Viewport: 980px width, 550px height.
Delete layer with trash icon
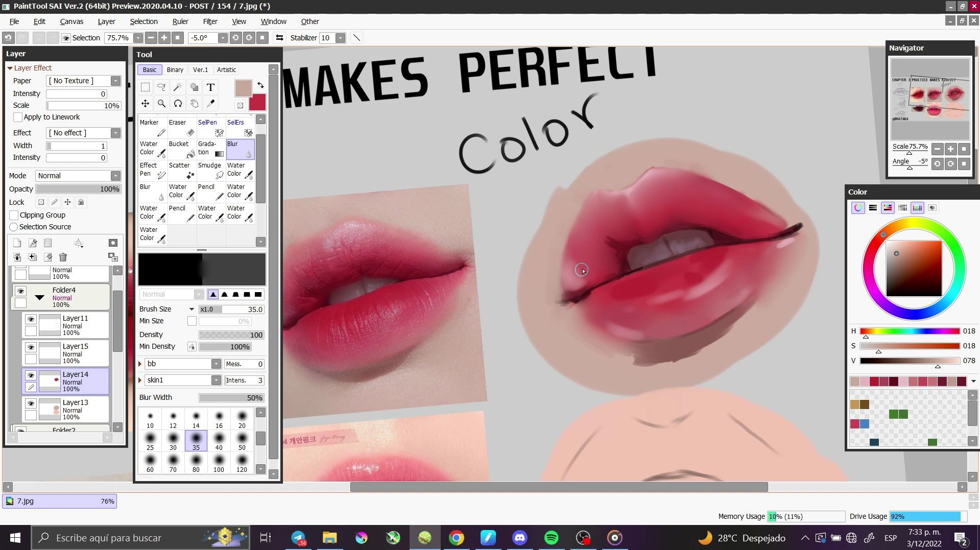tap(63, 257)
